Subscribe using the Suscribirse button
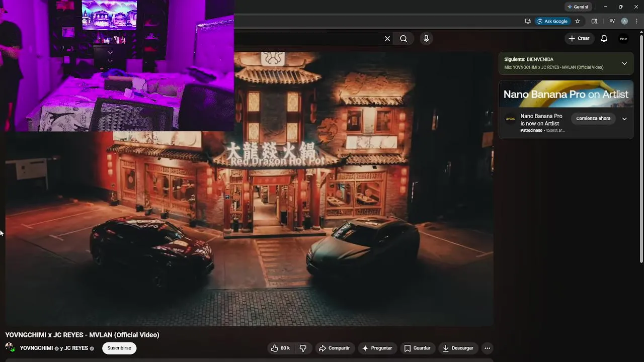 pyautogui.click(x=119, y=348)
